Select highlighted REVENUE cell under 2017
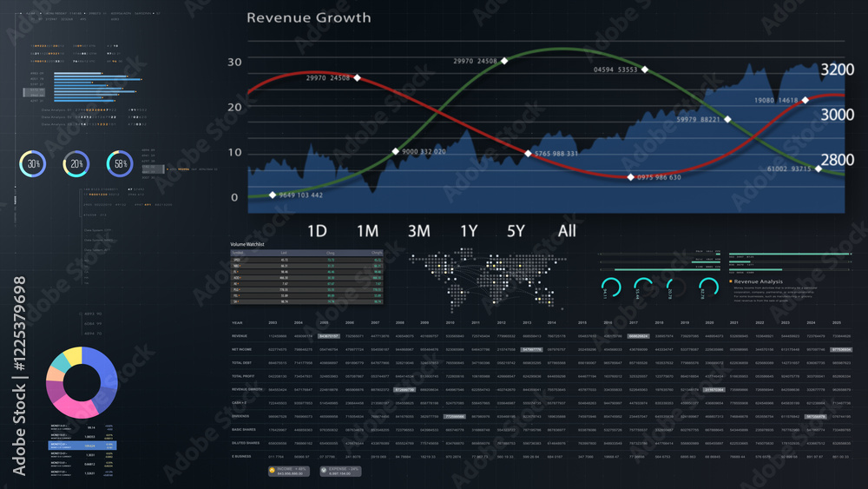The image size is (868, 489). click(638, 336)
